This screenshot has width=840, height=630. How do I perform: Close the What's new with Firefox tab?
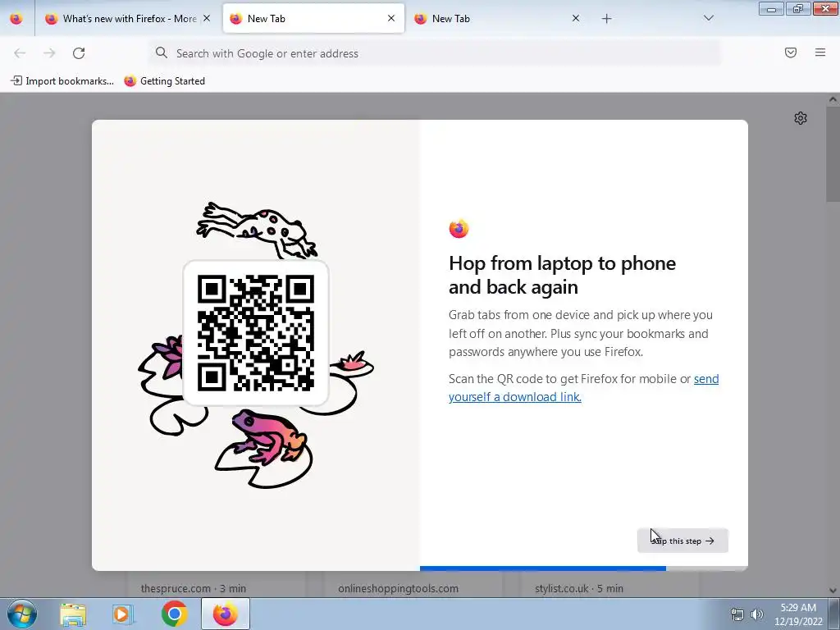pyautogui.click(x=207, y=18)
